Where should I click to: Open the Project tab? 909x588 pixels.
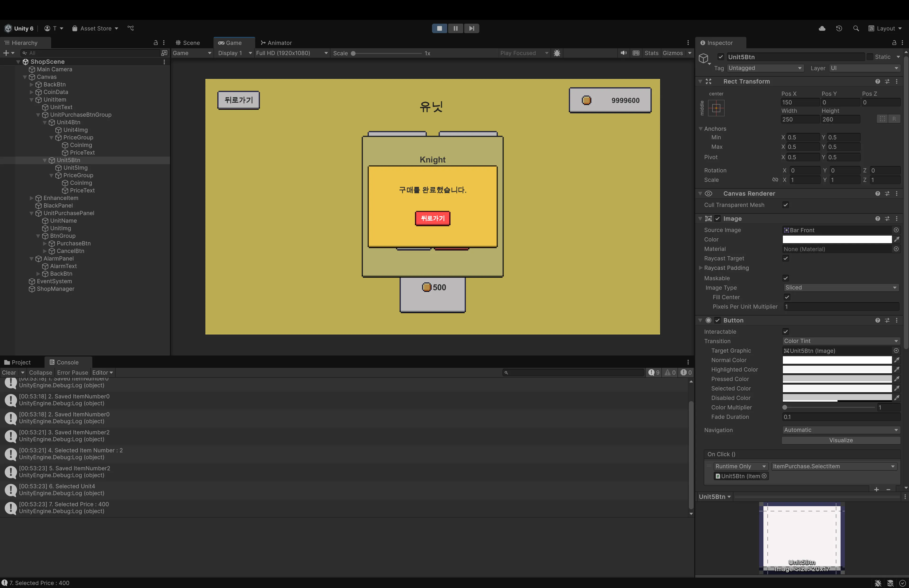pyautogui.click(x=17, y=363)
